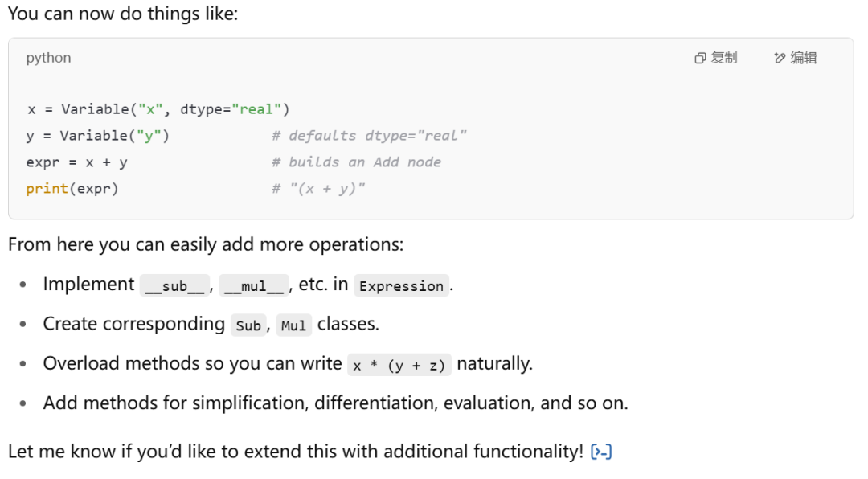Click the comment builds an Add node

[357, 162]
